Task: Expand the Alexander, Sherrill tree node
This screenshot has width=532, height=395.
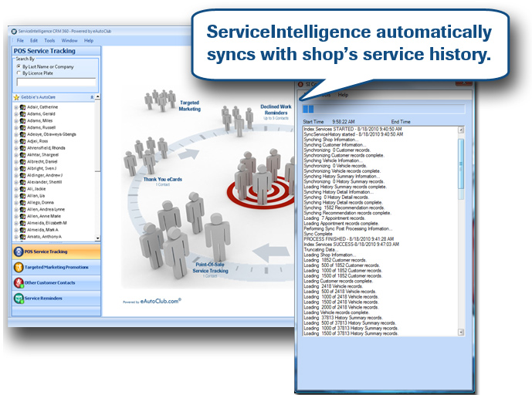Action: pos(16,182)
